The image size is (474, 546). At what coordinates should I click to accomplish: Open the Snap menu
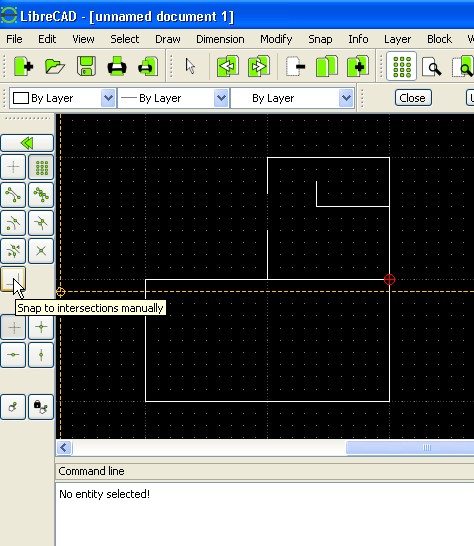coord(320,39)
